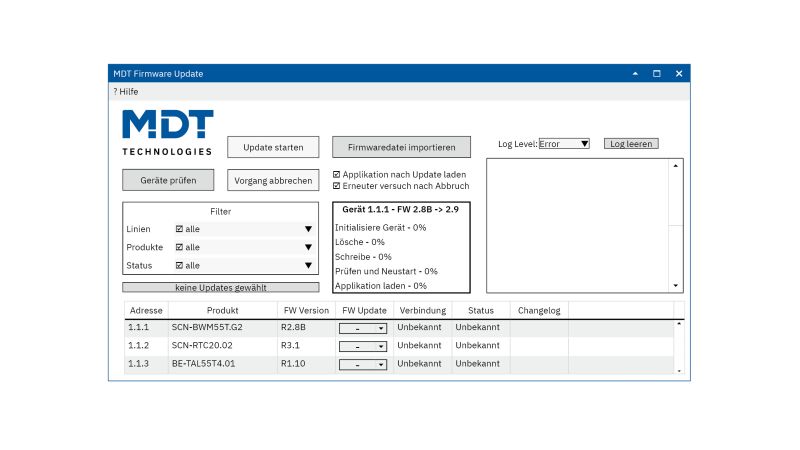Click the log panel scroll down arrow
The height and width of the screenshot is (450, 800).
click(676, 286)
